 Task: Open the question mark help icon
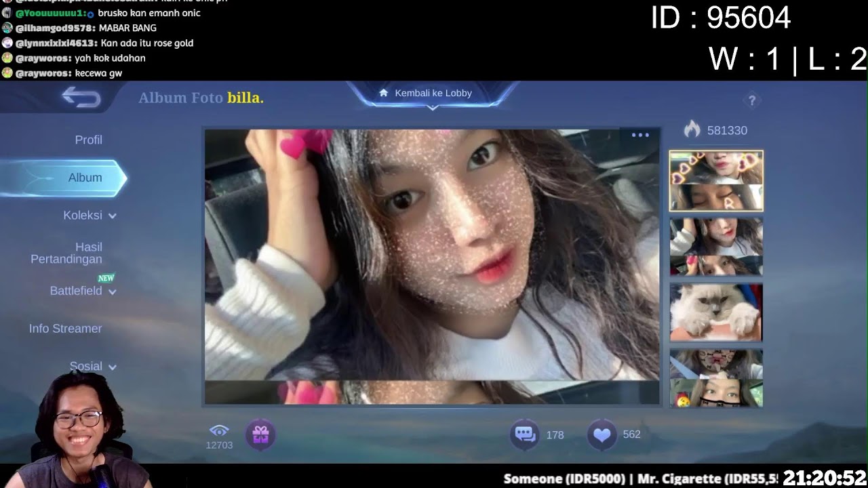(751, 100)
